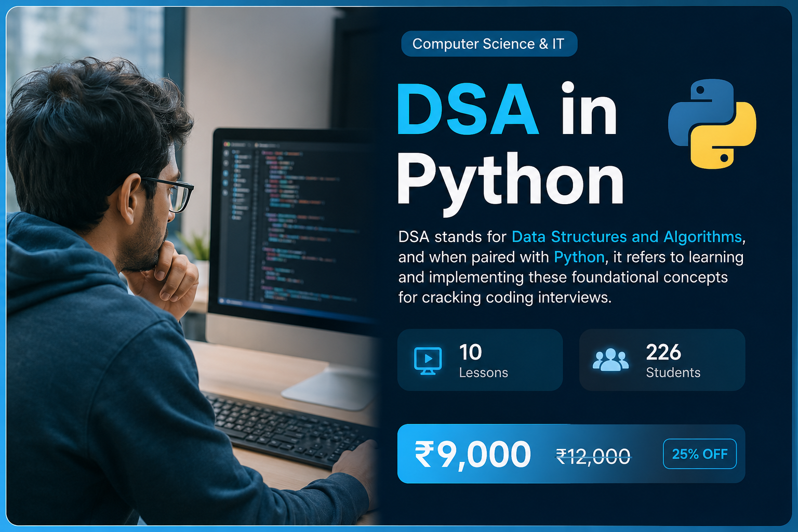Image resolution: width=798 pixels, height=532 pixels.
Task: Click the Data Structures and Algorithms link
Action: [x=627, y=237]
